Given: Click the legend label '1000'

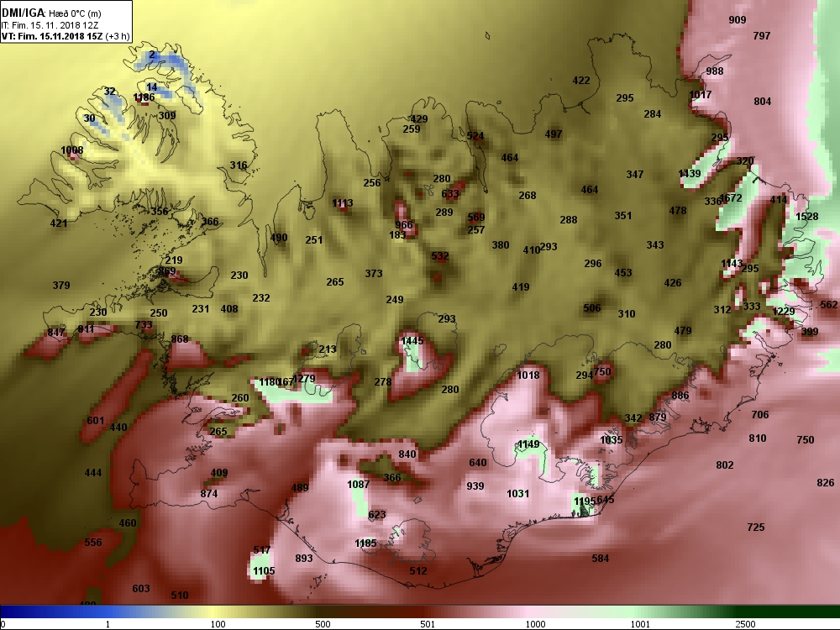Looking at the screenshot, I should tap(535, 624).
